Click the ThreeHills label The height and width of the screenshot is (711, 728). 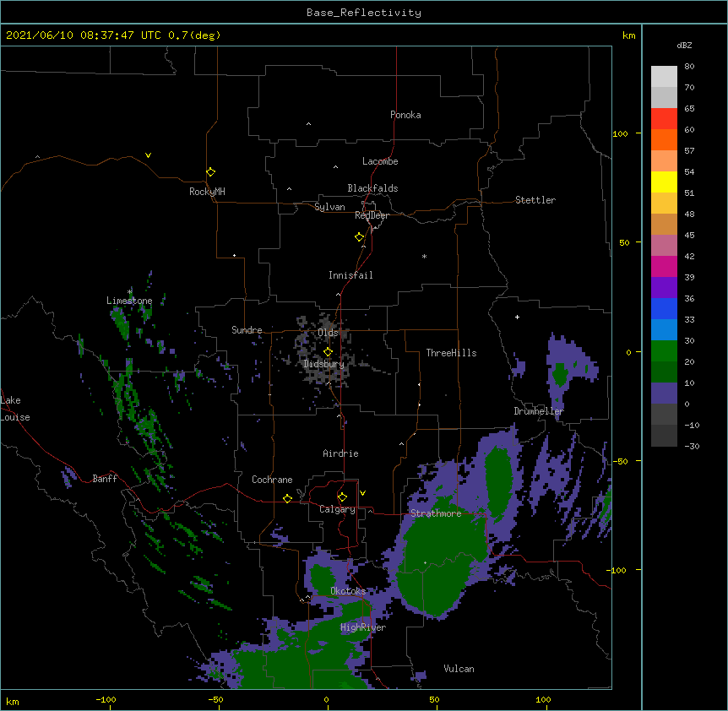(451, 353)
